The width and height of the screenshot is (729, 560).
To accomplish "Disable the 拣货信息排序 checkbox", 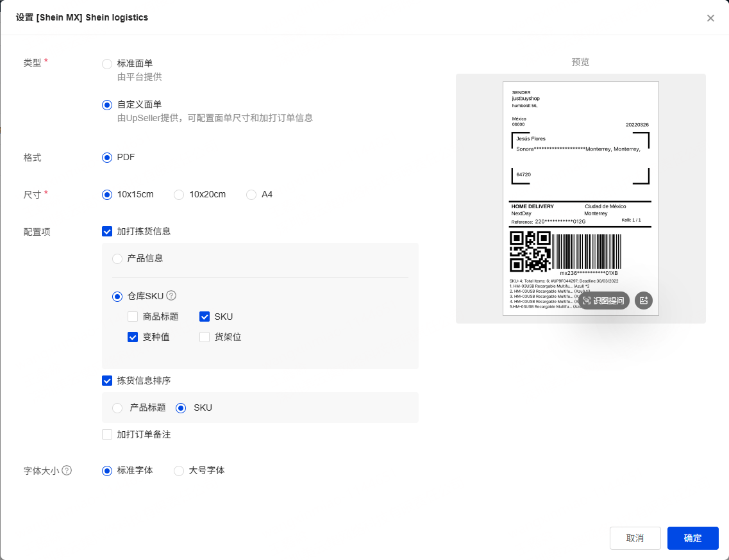I will pos(107,381).
